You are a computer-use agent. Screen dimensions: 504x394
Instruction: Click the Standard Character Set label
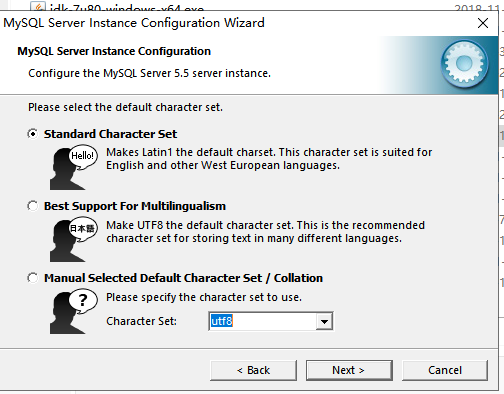(110, 134)
